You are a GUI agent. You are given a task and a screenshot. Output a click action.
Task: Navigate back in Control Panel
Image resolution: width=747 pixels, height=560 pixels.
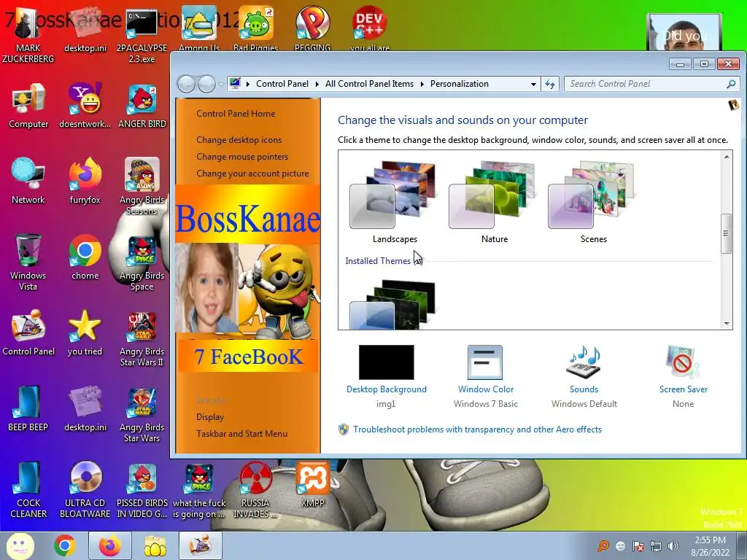click(186, 85)
